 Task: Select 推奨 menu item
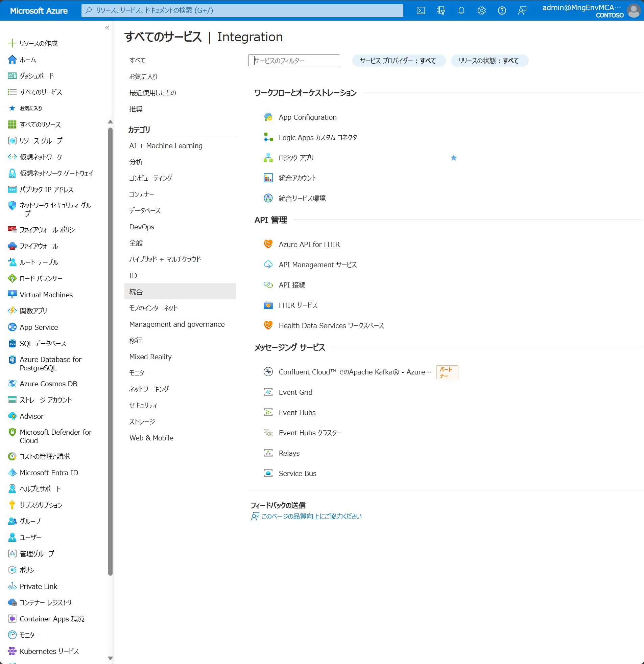(x=136, y=109)
